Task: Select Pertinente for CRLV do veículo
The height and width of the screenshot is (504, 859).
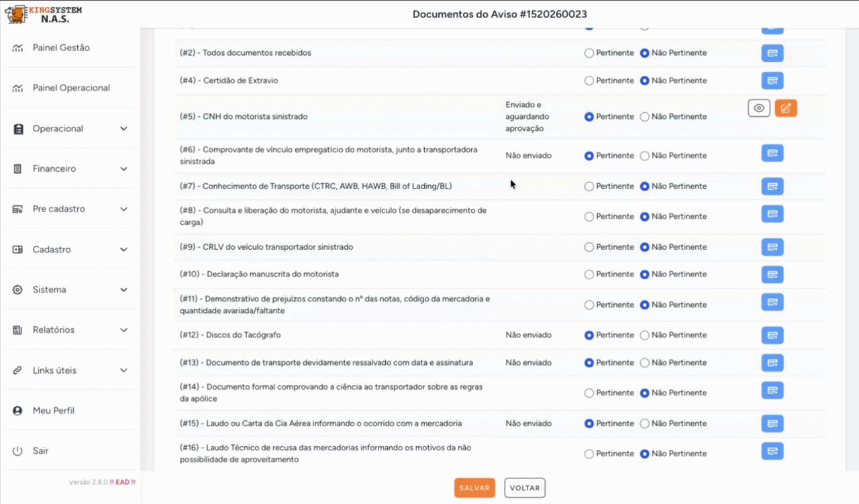Action: pyautogui.click(x=589, y=247)
